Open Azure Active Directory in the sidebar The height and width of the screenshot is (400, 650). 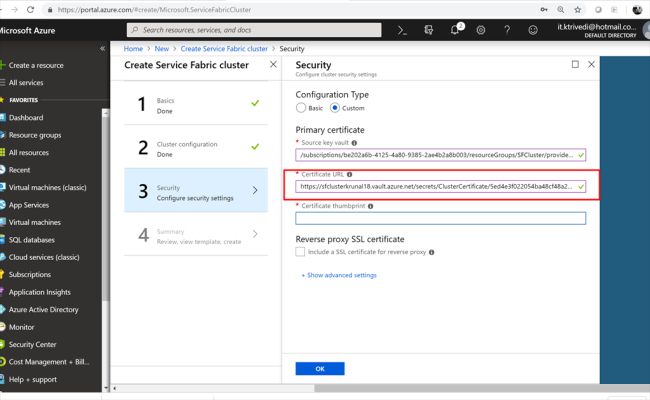[x=43, y=310]
